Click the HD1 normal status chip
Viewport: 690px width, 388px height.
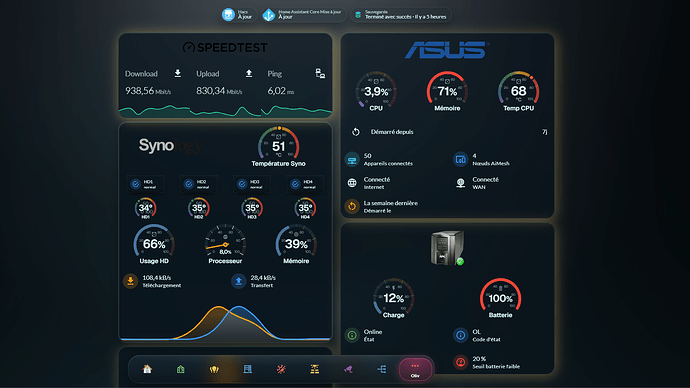pyautogui.click(x=146, y=184)
